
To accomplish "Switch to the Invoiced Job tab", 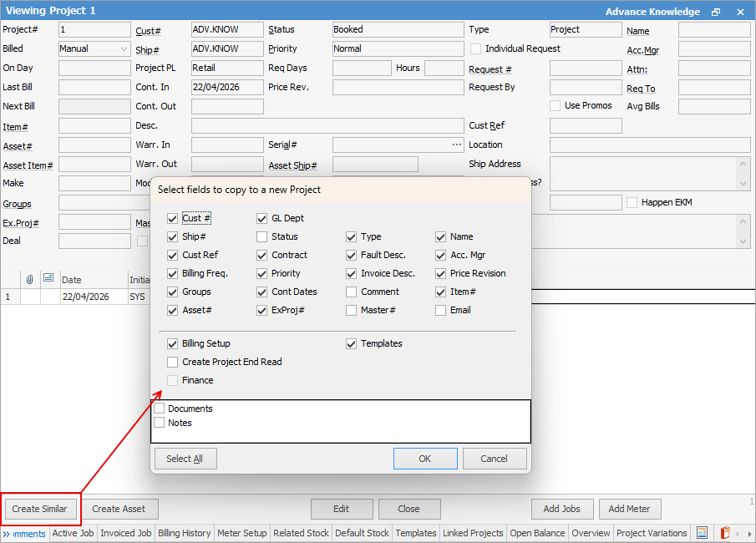I will (126, 533).
